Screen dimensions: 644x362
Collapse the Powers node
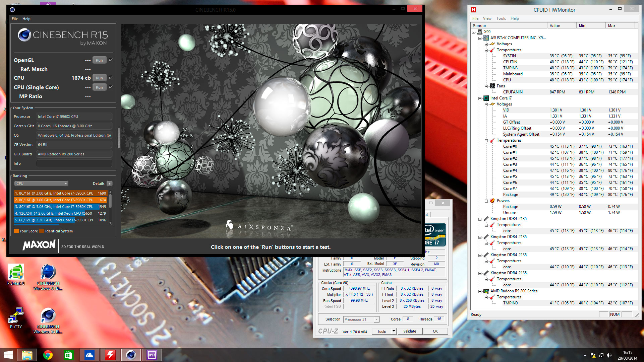[486, 201]
